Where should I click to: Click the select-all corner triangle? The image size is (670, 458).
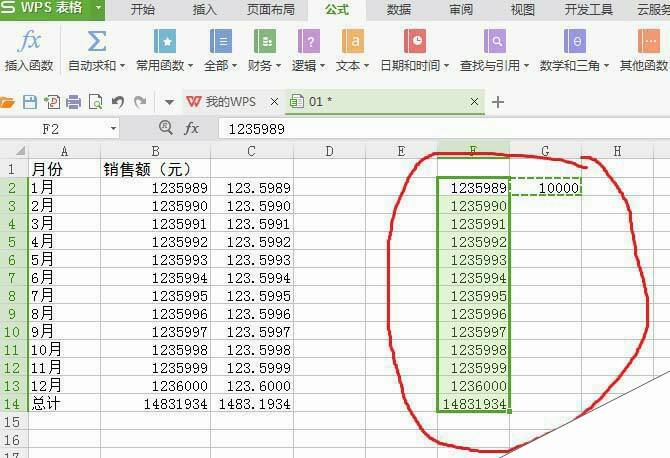point(20,150)
